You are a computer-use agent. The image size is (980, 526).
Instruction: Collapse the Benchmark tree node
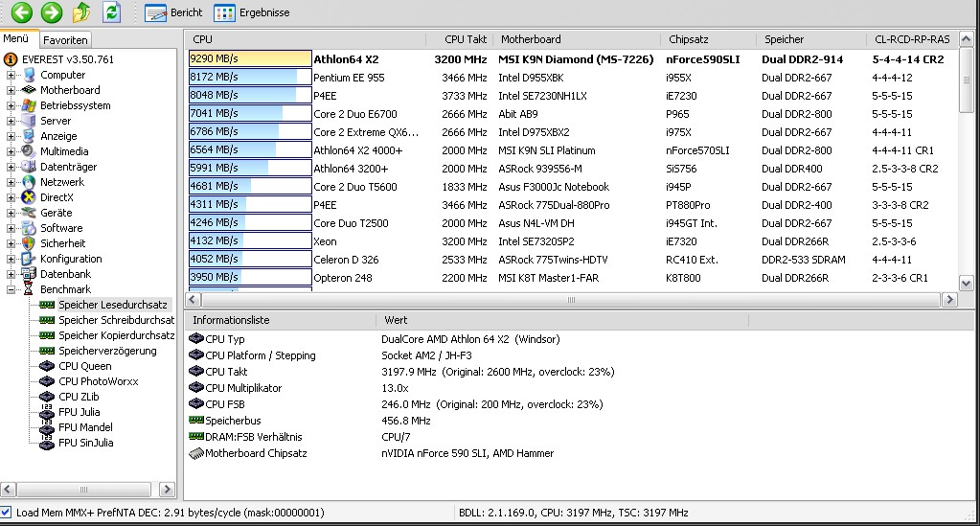(11, 289)
